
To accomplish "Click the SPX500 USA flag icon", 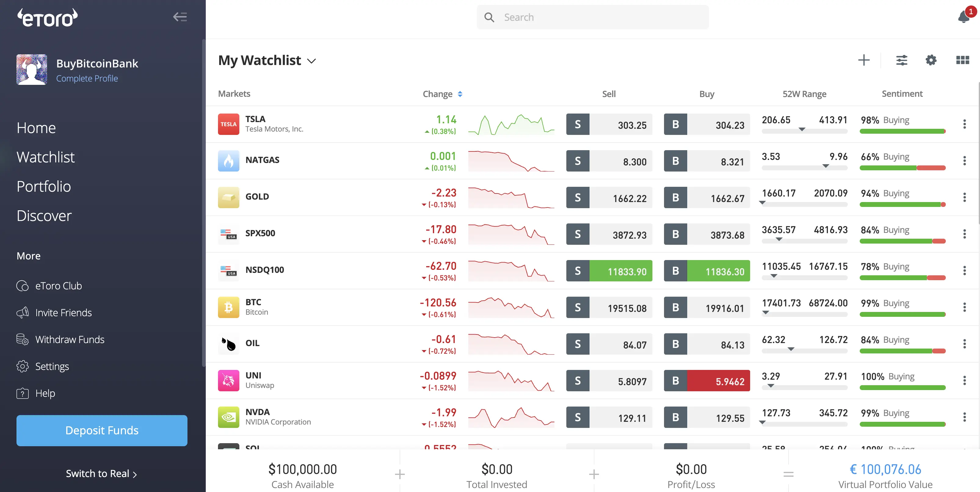I will [228, 233].
